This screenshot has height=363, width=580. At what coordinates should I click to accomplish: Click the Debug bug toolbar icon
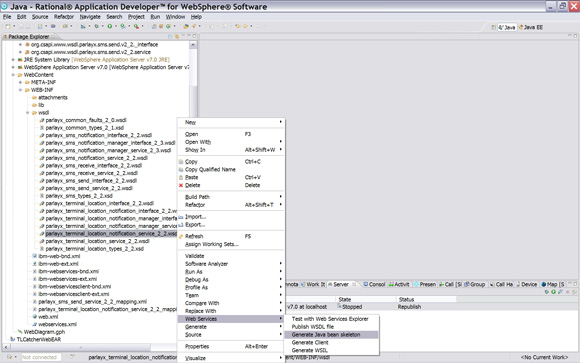click(x=97, y=26)
